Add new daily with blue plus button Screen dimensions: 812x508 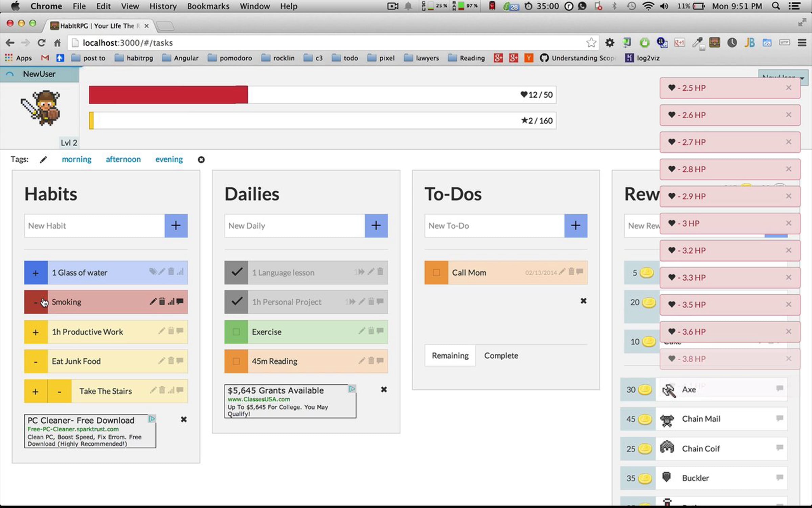coord(376,226)
